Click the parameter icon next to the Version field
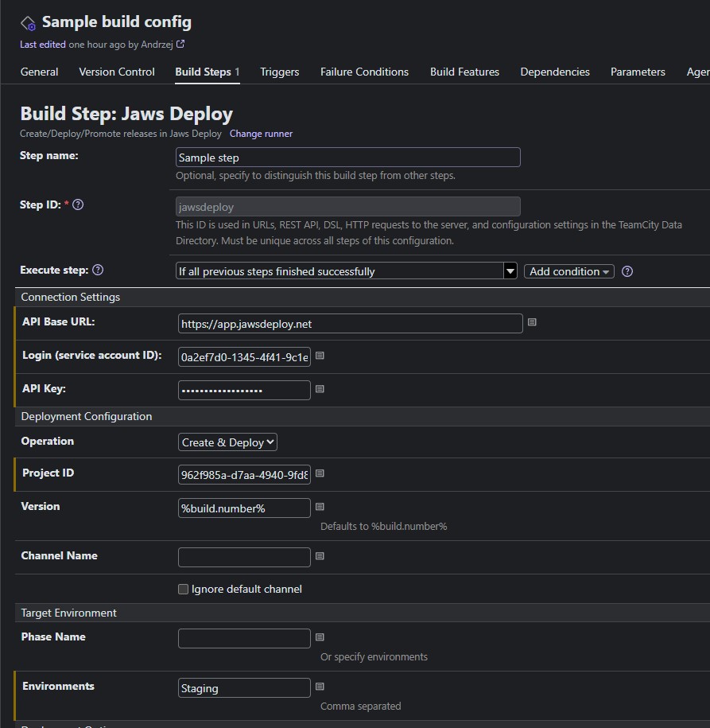710x728 pixels. [319, 507]
